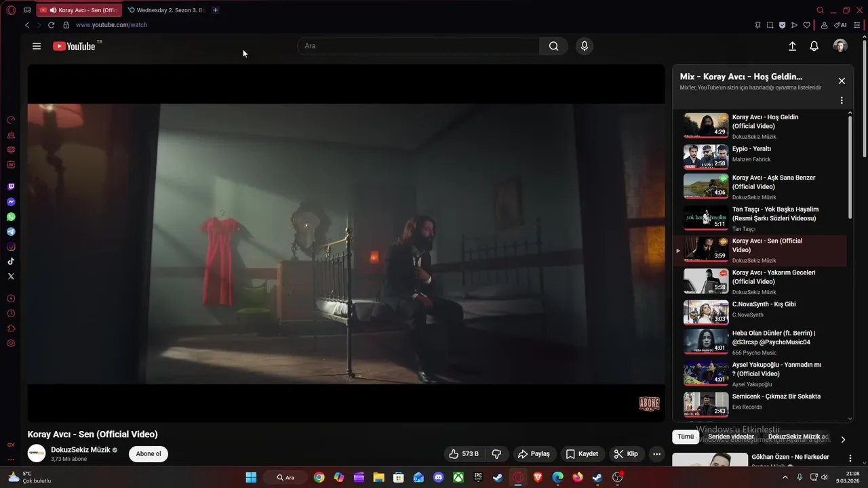Open the DokuzSekiz Müzik channel link
This screenshot has height=488, width=868.
(x=80, y=450)
